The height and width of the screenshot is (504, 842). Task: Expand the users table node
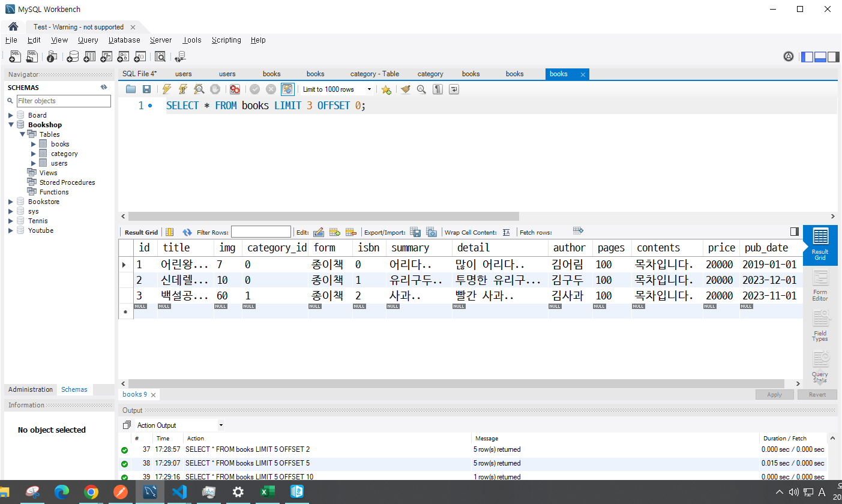pyautogui.click(x=34, y=163)
